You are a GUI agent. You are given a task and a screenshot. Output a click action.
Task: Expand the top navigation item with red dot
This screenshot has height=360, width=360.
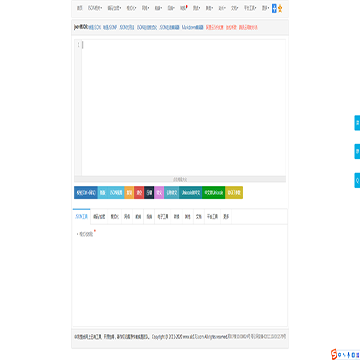click(x=183, y=8)
